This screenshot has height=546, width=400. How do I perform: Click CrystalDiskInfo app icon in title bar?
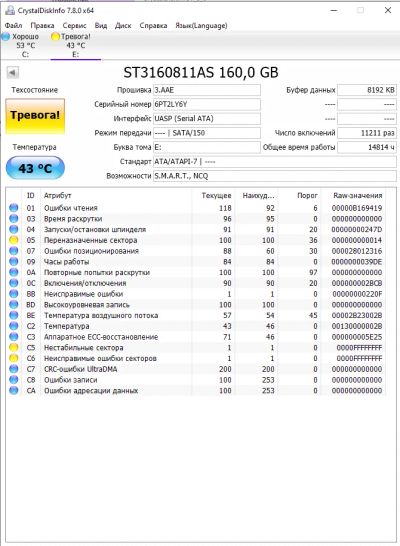[x=10, y=10]
